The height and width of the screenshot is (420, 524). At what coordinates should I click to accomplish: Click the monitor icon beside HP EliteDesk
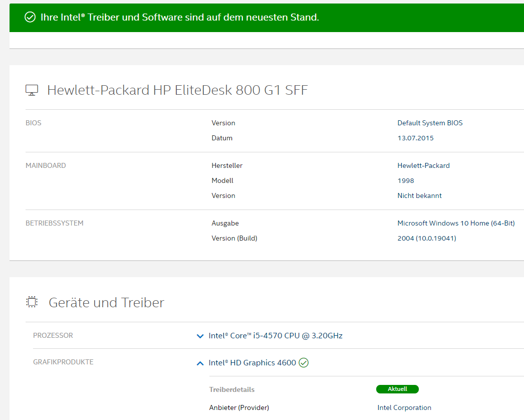pos(32,90)
